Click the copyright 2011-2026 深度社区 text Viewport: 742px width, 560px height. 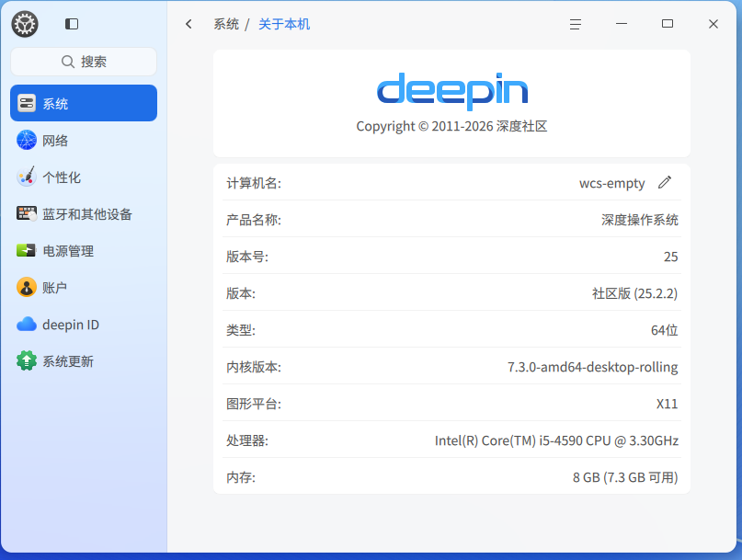point(452,126)
